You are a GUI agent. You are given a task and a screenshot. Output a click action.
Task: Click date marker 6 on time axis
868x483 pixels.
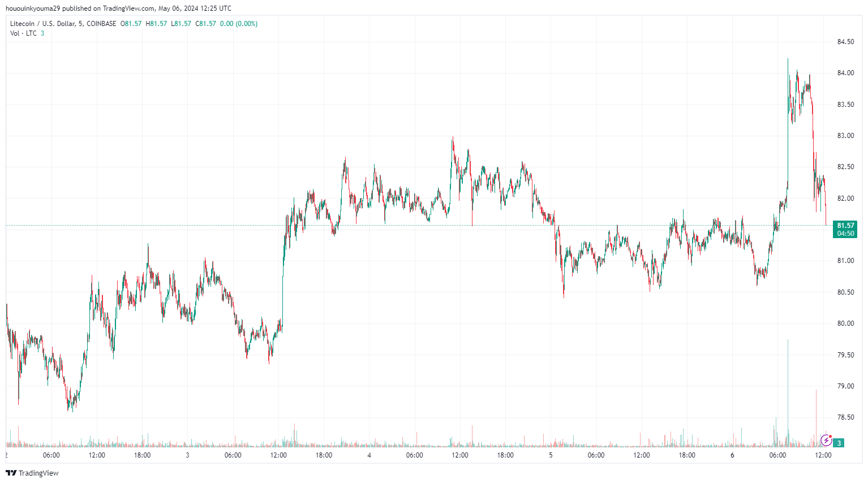coord(732,455)
